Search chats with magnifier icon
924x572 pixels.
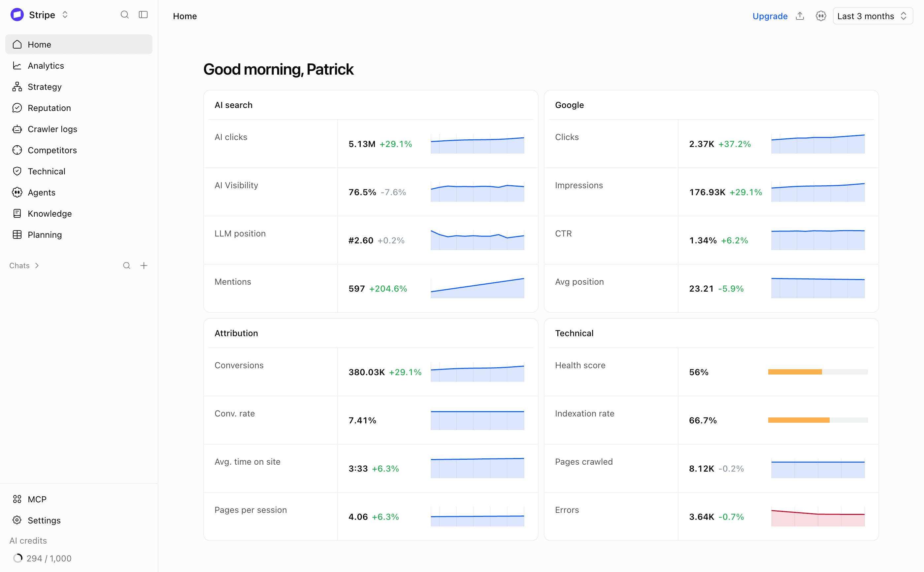tap(127, 266)
